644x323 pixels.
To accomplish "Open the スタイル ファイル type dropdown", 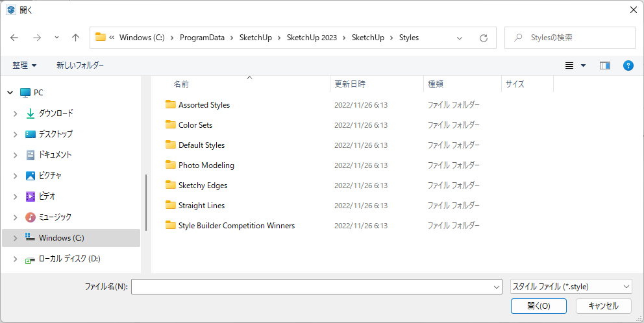I will 571,286.
